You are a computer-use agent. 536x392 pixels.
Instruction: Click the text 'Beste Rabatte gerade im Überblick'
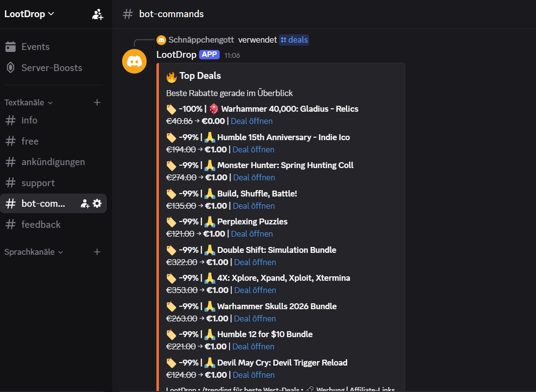[230, 93]
